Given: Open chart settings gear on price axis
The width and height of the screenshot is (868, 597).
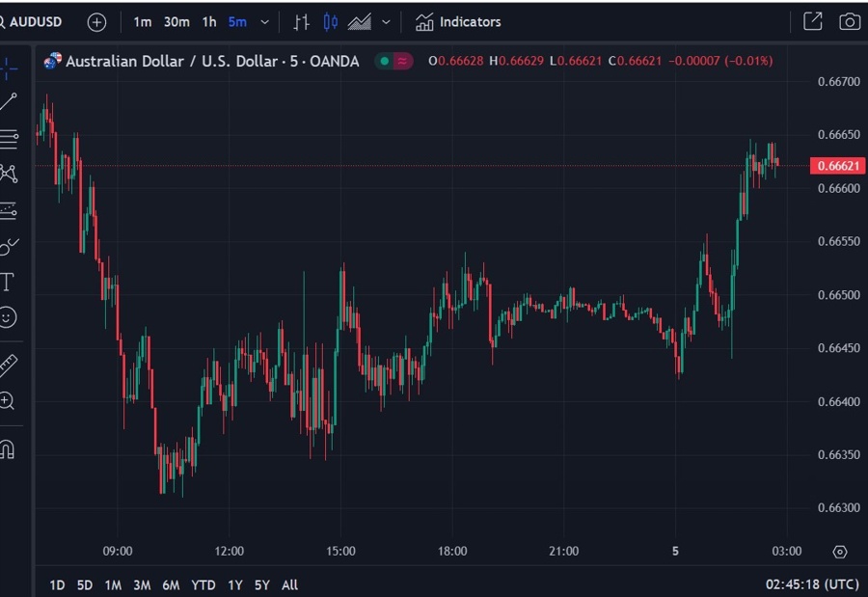Looking at the screenshot, I should tap(840, 552).
